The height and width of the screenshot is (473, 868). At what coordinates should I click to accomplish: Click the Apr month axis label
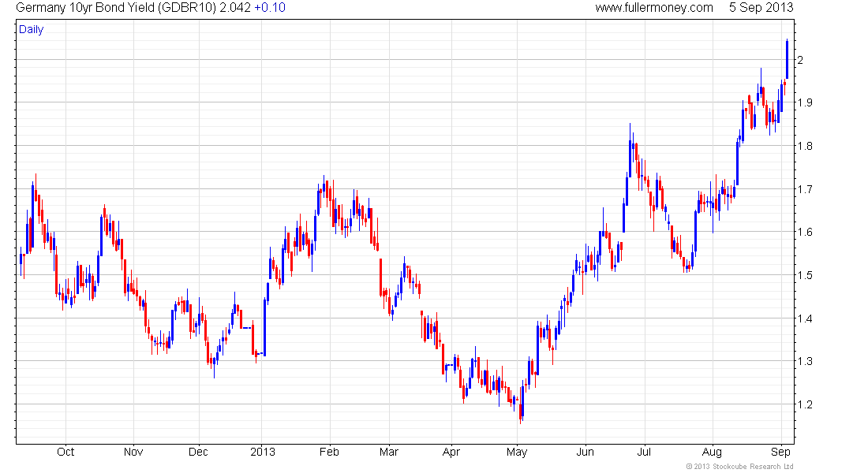451,452
